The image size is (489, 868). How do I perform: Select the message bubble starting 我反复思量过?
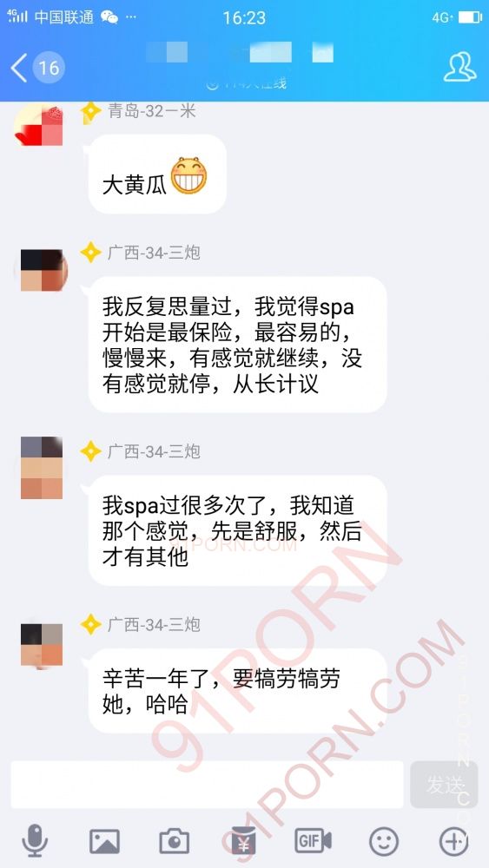237,345
